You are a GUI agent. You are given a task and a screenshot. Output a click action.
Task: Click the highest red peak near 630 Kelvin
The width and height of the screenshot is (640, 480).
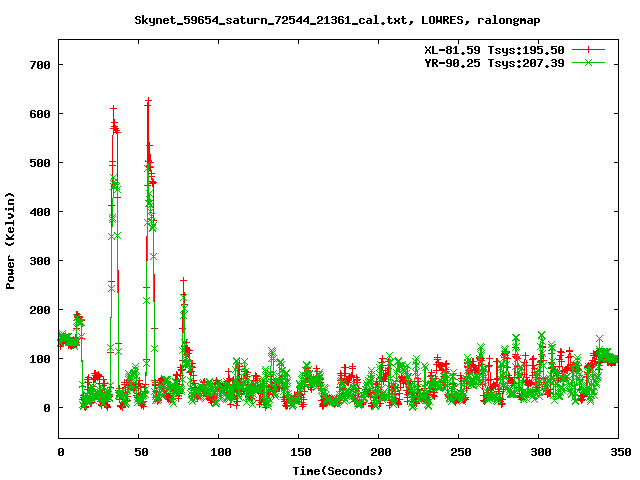click(x=148, y=100)
